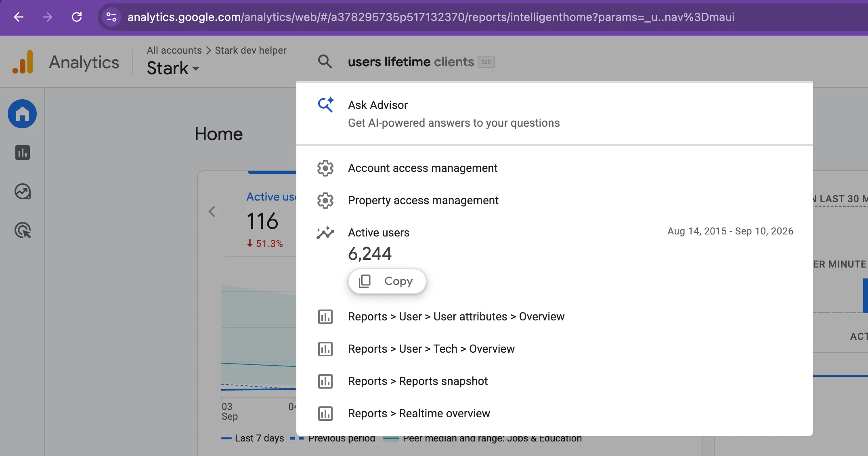Choose Property access management result
The width and height of the screenshot is (868, 456).
coord(554,201)
